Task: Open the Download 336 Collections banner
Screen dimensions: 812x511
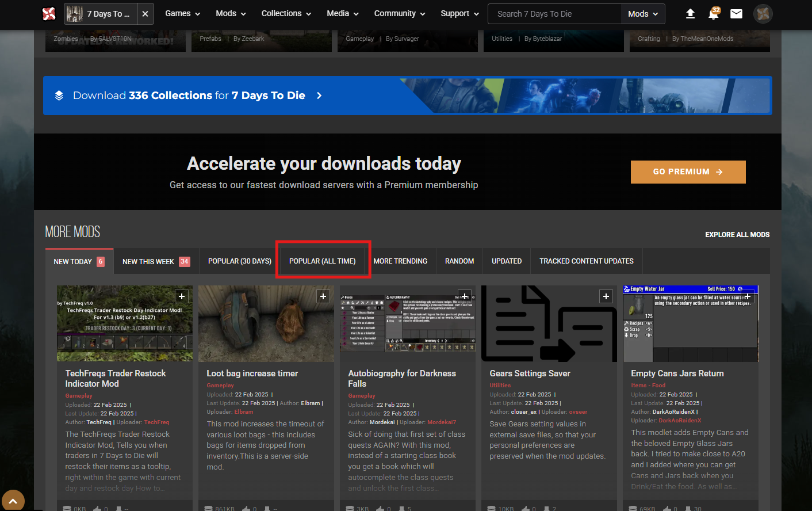Action: click(408, 96)
